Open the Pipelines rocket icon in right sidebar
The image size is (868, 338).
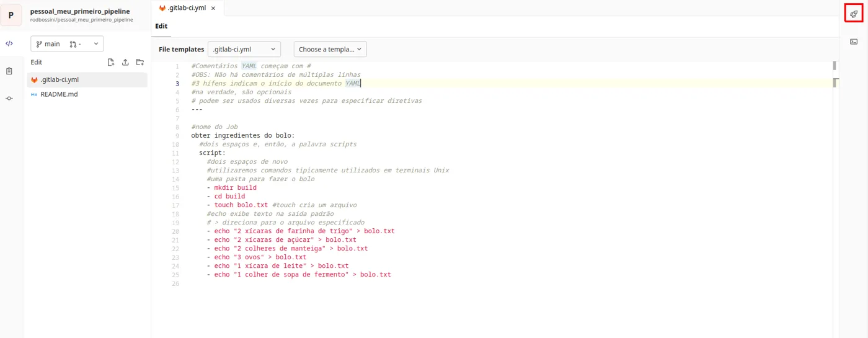[854, 14]
